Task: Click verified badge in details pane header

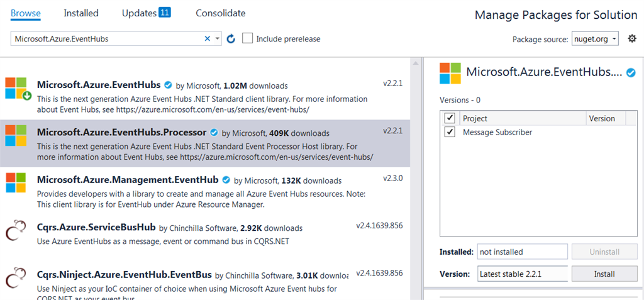Action: point(631,73)
